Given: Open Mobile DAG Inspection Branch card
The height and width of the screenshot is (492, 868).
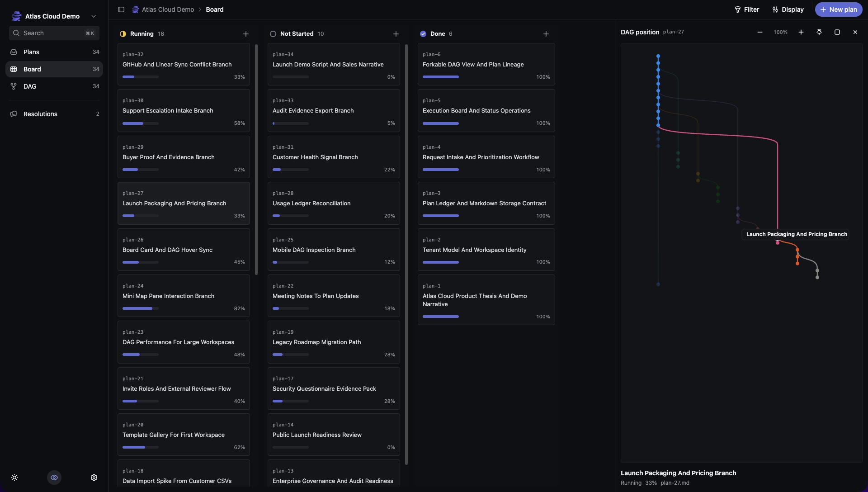Looking at the screenshot, I should [x=334, y=250].
